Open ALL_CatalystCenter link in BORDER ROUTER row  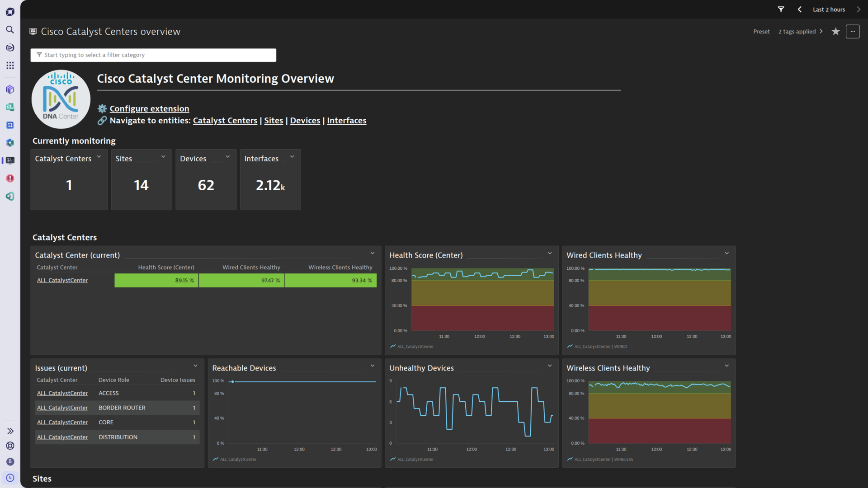(62, 408)
